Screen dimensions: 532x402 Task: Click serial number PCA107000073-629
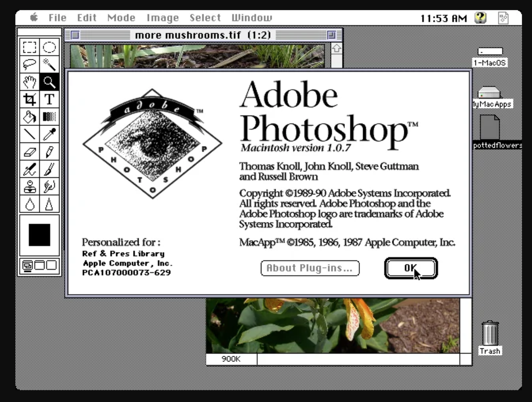[126, 273]
